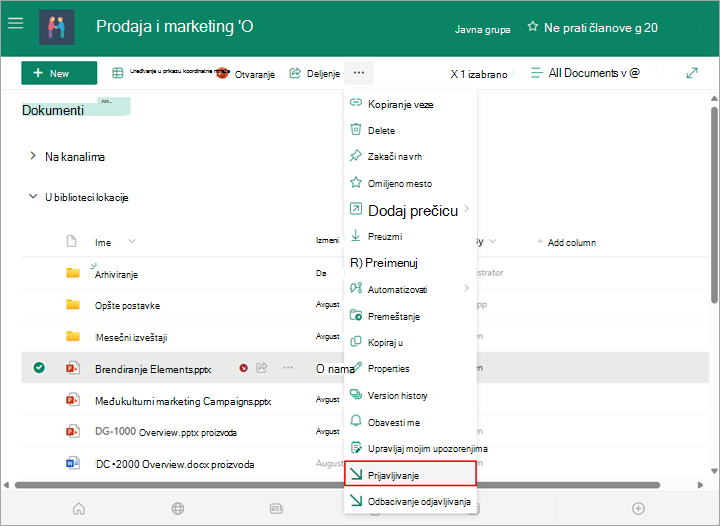This screenshot has width=720, height=526.
Task: Select Kopiranje veze from the menu
Action: (x=411, y=104)
